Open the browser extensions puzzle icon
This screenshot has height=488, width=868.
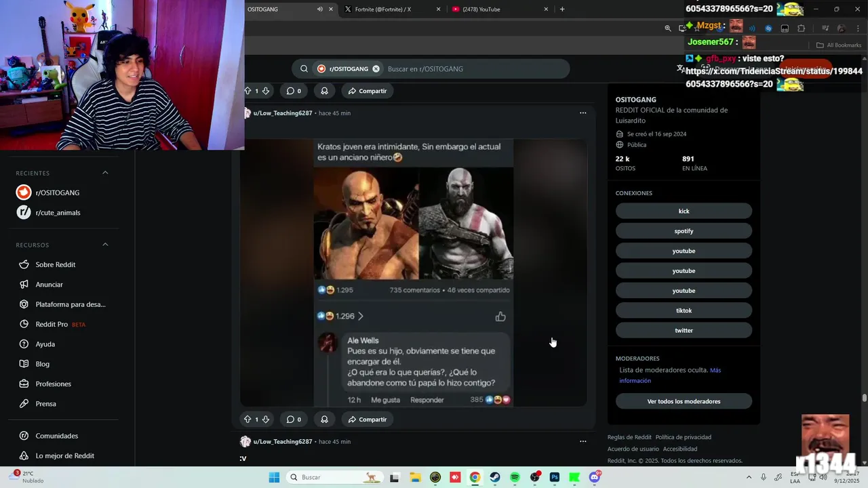[x=801, y=28]
